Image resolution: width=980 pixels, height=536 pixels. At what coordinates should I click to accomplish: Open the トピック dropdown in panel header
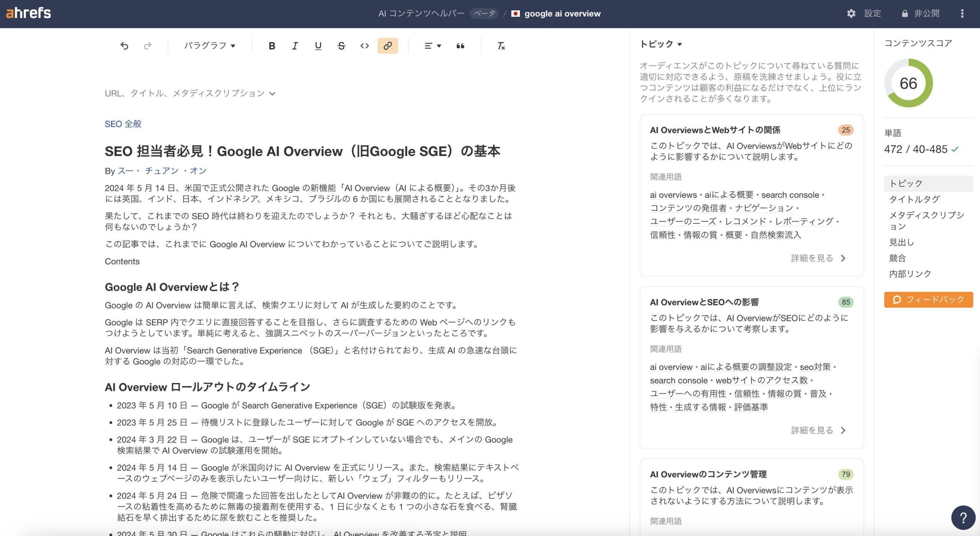click(661, 44)
